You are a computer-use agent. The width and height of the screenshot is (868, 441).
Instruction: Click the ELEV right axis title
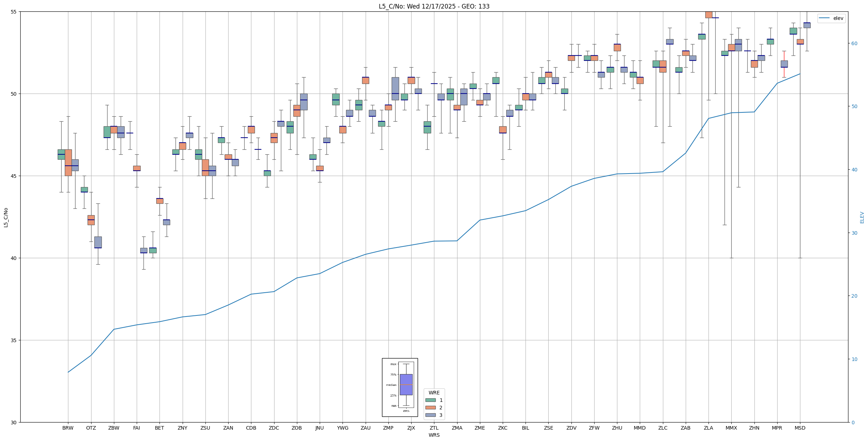(862, 217)
